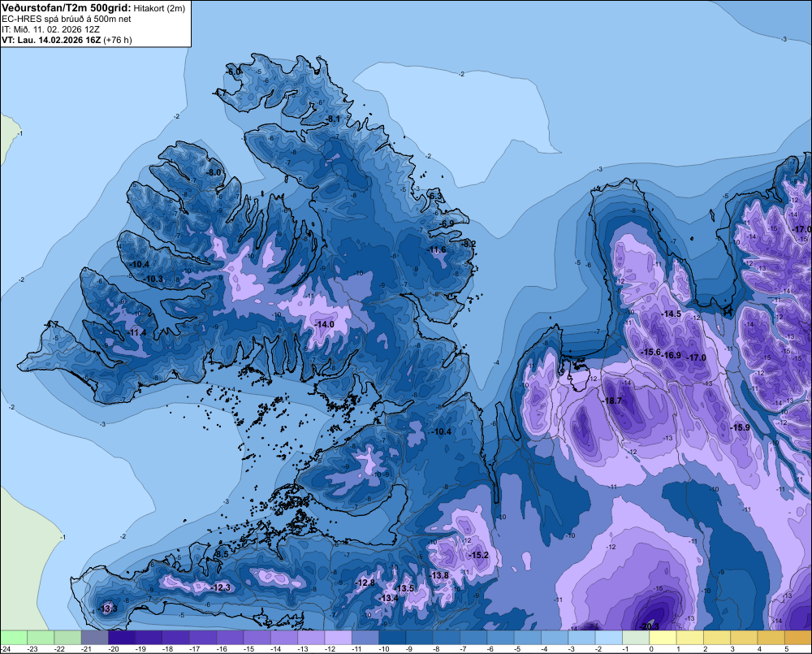
Task: Select the pale yellow legend swatch above 0
Action: (663, 637)
